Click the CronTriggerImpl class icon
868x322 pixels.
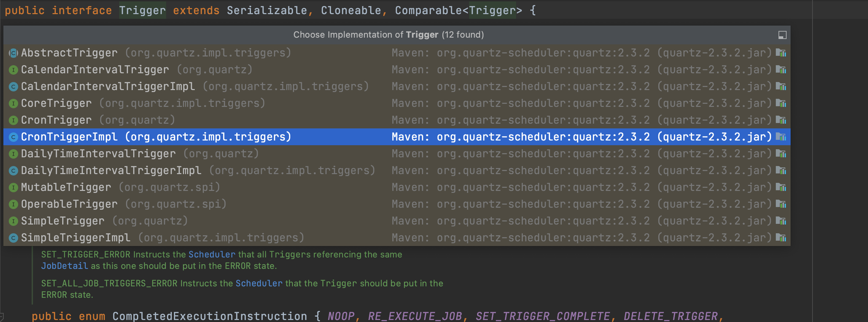(x=13, y=137)
